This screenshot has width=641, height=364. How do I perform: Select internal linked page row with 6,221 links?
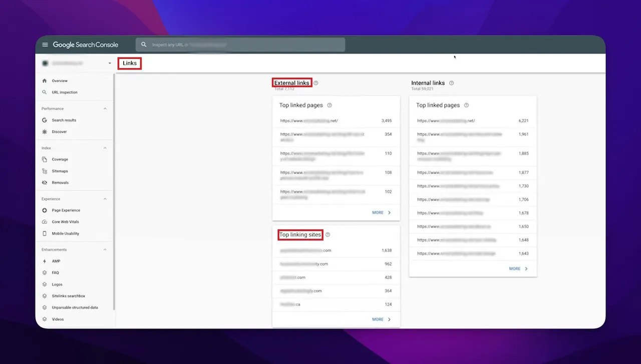pyautogui.click(x=473, y=121)
